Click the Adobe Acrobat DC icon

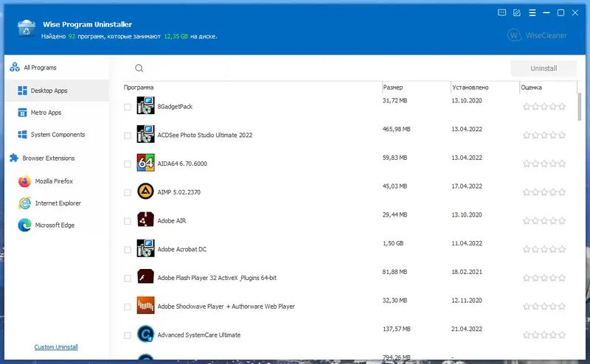pyautogui.click(x=145, y=248)
